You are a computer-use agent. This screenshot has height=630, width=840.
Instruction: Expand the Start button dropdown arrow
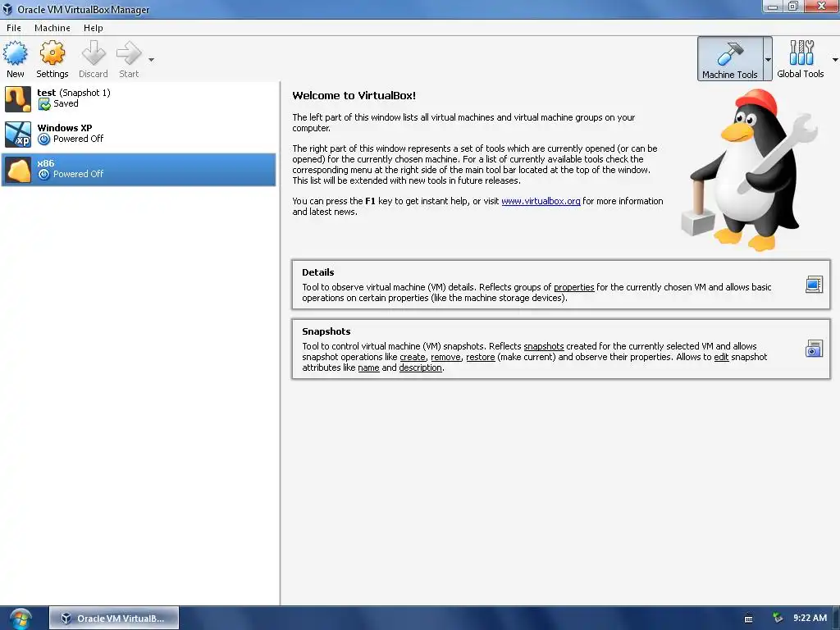click(x=152, y=59)
